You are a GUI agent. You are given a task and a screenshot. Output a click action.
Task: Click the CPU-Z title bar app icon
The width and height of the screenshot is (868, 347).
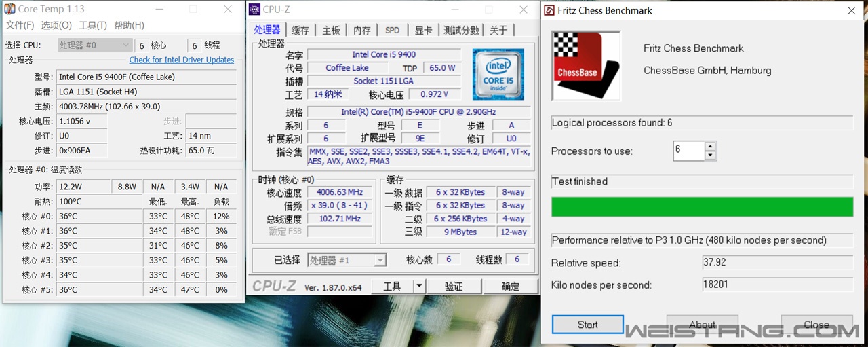[254, 10]
